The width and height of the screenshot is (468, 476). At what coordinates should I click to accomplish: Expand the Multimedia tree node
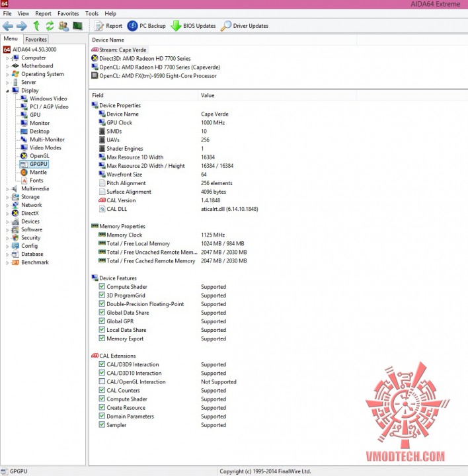7,189
